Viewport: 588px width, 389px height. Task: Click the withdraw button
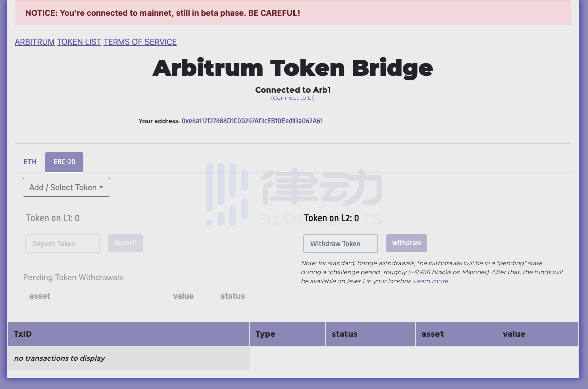(407, 243)
